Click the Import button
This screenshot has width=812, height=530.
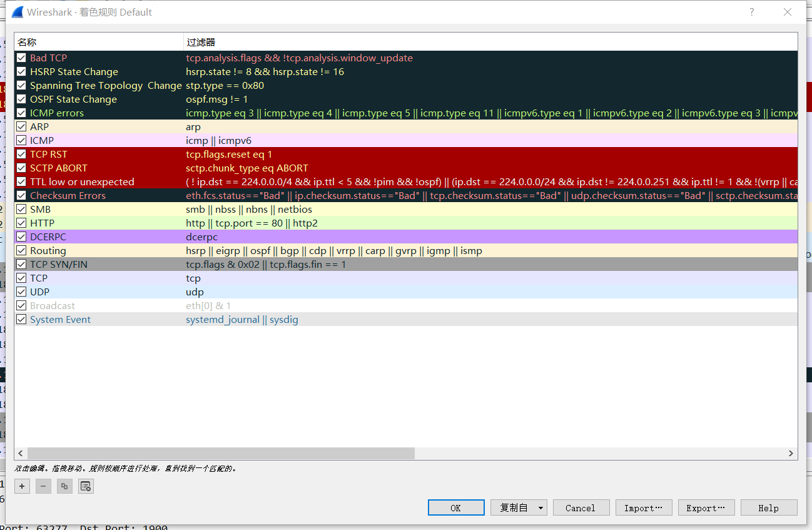coord(644,507)
